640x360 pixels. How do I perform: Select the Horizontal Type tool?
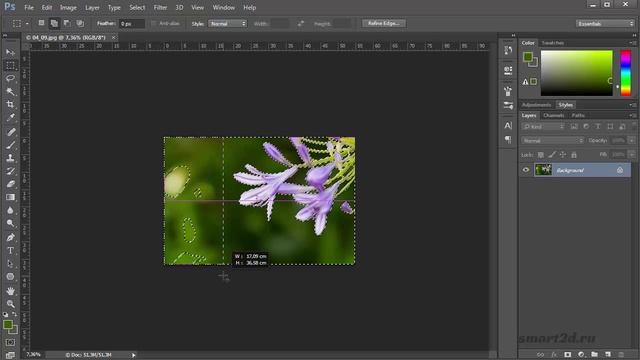(x=11, y=250)
